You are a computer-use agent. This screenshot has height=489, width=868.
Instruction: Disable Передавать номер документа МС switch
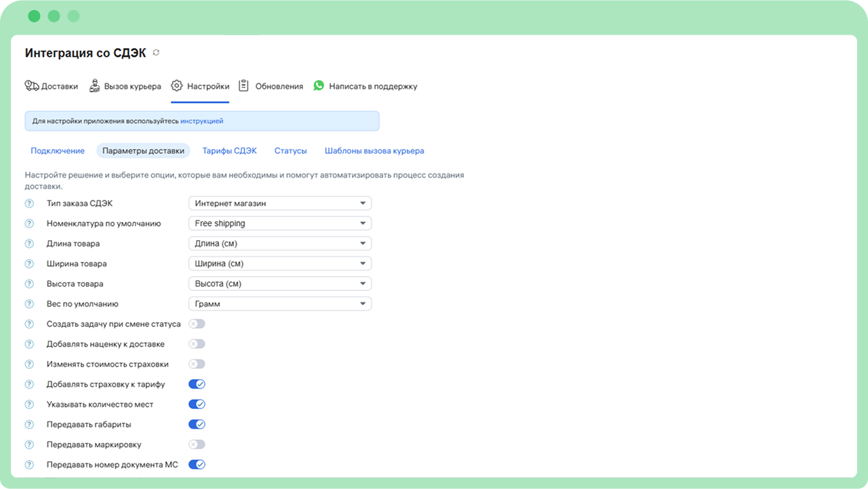[197, 465]
